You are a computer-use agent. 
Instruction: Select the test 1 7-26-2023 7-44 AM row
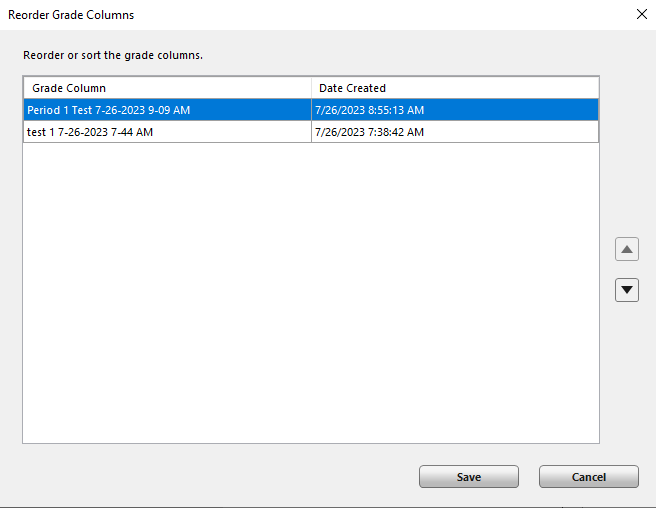311,132
